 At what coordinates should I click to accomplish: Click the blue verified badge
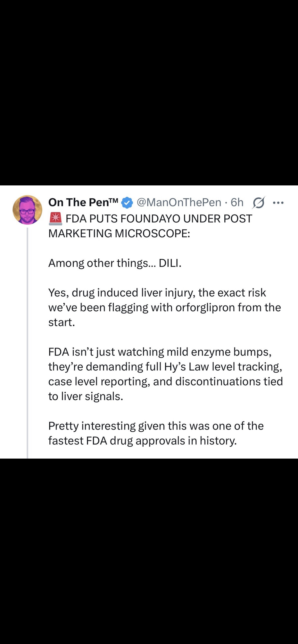pyautogui.click(x=127, y=203)
